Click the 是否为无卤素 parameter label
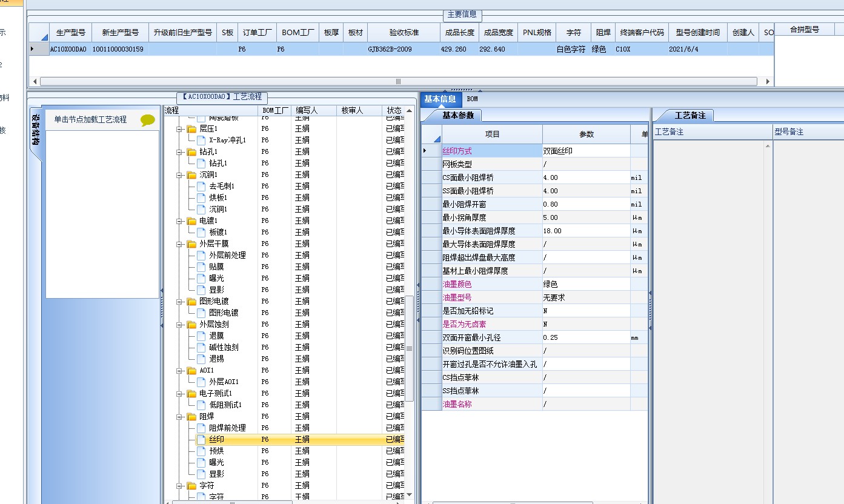Image resolution: width=844 pixels, height=504 pixels. tap(465, 324)
